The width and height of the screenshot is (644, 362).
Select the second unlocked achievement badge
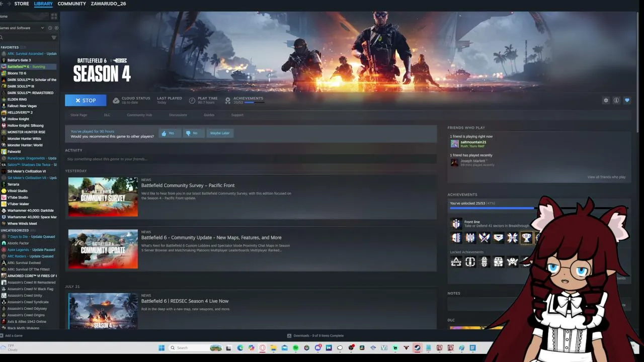[470, 238]
